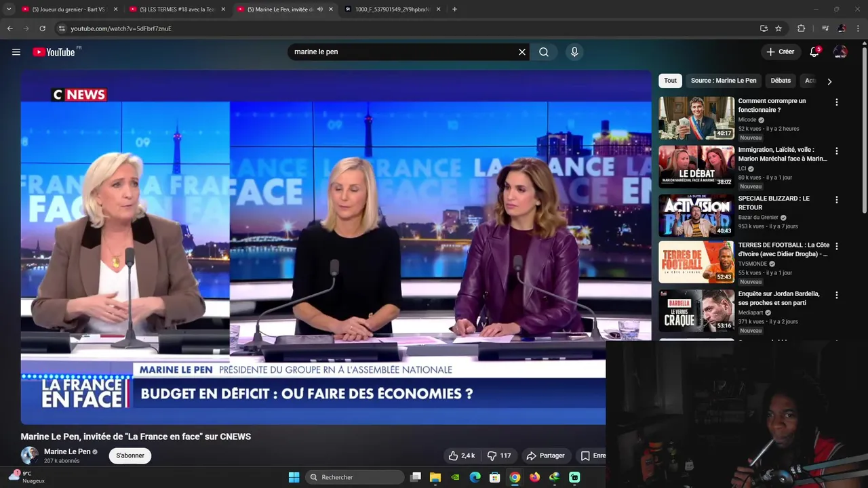Open options for Immigration, Laïcité, voile video
The height and width of the screenshot is (488, 868).
tap(836, 151)
